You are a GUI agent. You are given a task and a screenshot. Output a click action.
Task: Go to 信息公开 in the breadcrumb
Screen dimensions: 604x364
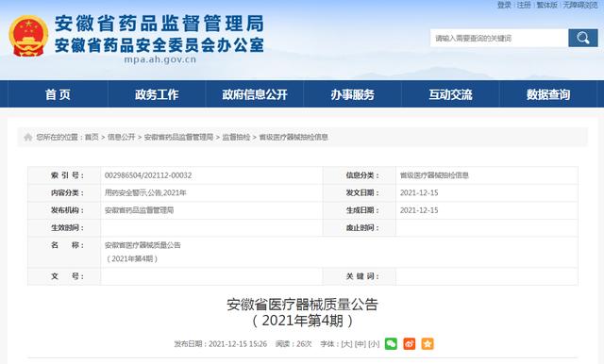pyautogui.click(x=122, y=137)
